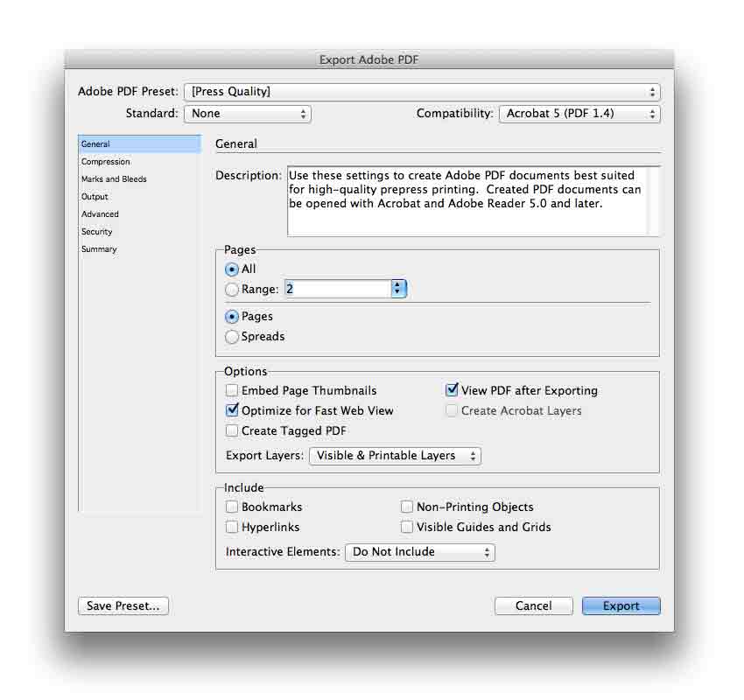Select the Range radio button

point(232,290)
